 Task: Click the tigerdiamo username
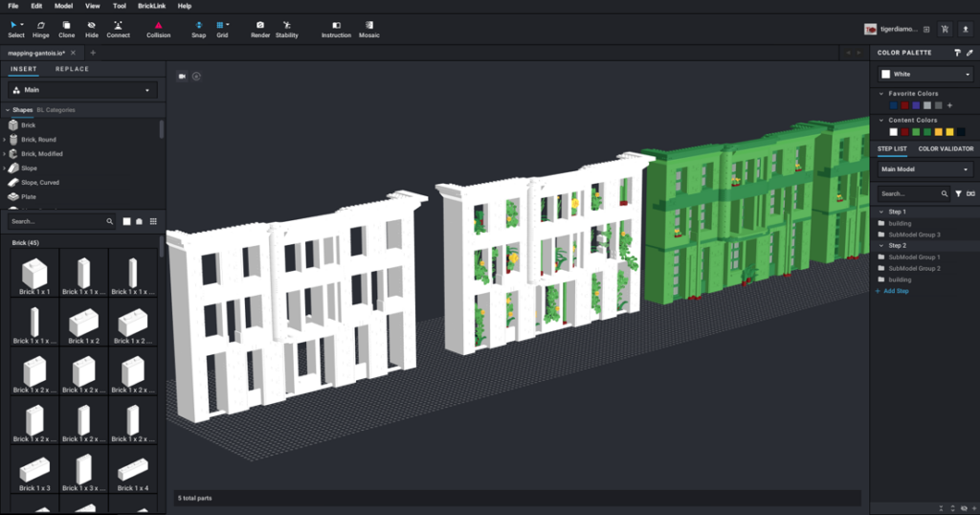899,30
